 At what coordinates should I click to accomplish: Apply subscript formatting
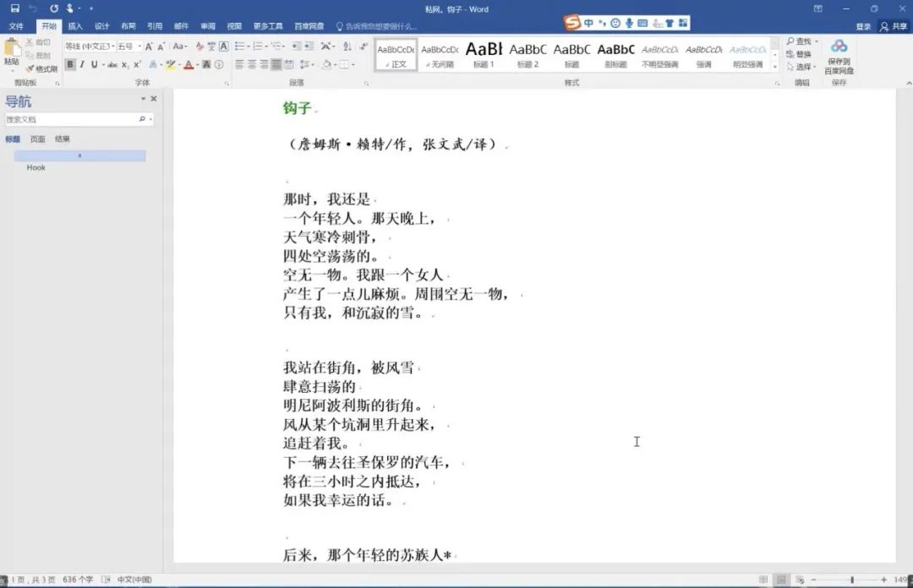pyautogui.click(x=125, y=64)
